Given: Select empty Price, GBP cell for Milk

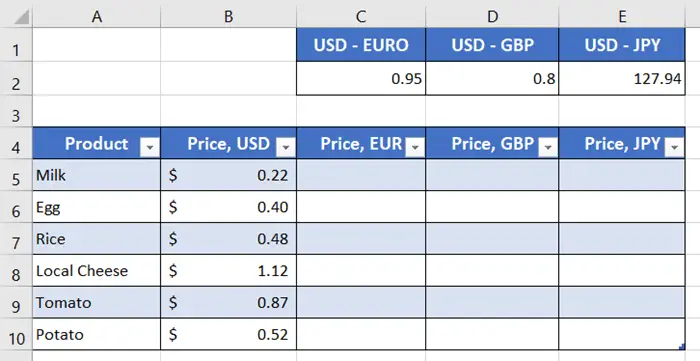Looking at the screenshot, I should [492, 175].
